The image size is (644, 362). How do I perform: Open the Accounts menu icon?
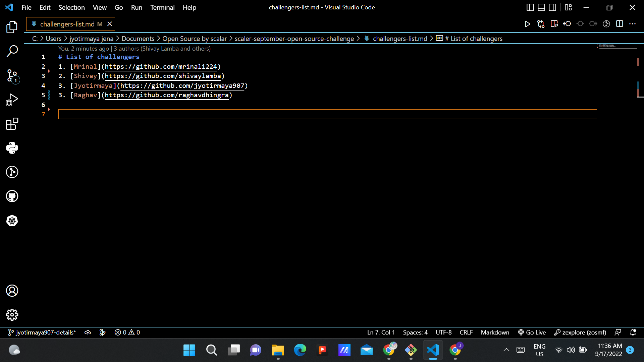[12, 291]
